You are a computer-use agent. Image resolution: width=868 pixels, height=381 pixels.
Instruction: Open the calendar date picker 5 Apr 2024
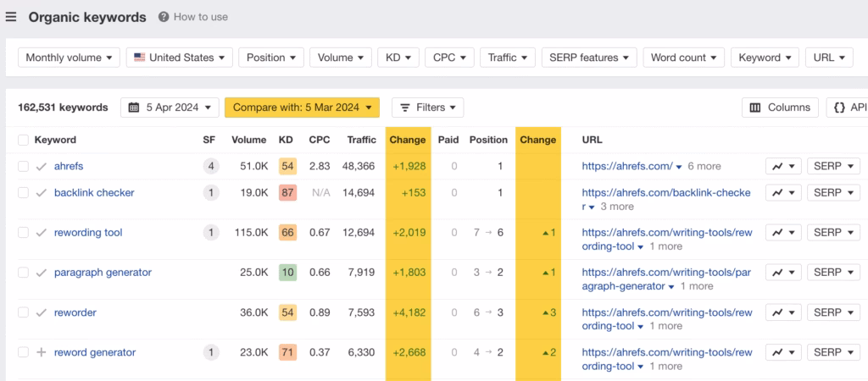point(170,108)
